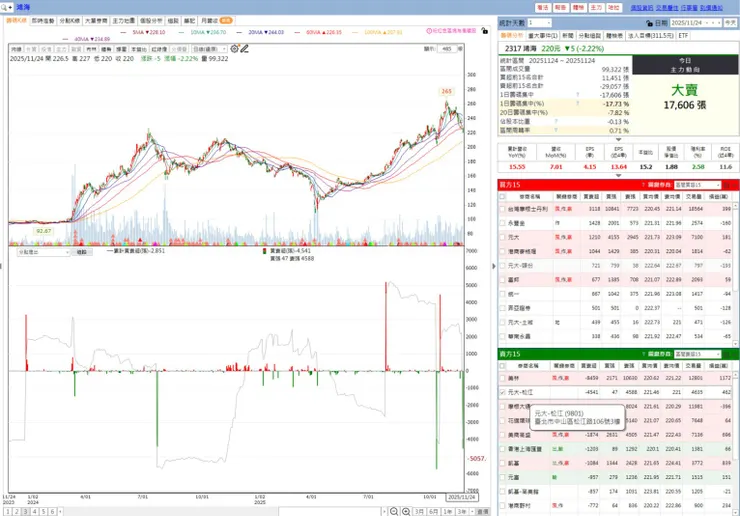Viewport: 740px width, 516px height.
Task: Open chart settings gear icon
Action: 234,49
